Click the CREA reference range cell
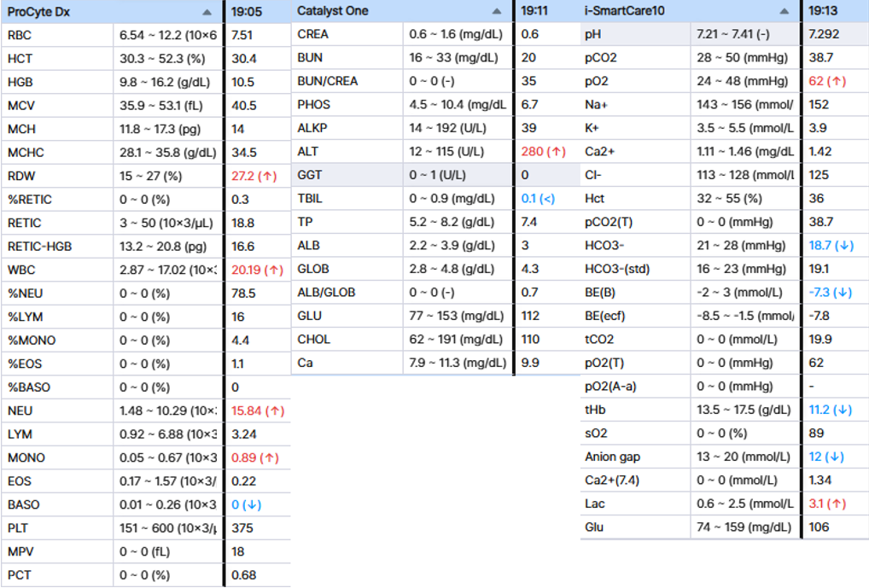Image resolution: width=869 pixels, height=588 pixels. click(457, 35)
